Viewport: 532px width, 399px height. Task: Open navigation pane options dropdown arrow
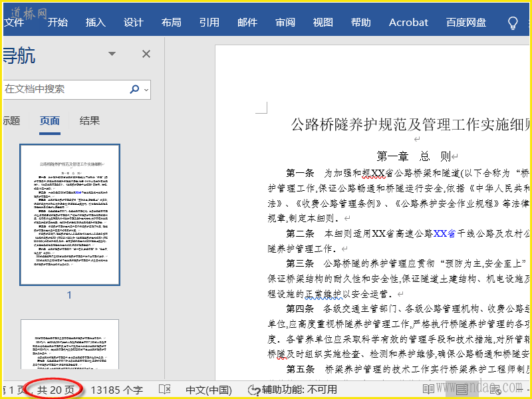click(112, 55)
